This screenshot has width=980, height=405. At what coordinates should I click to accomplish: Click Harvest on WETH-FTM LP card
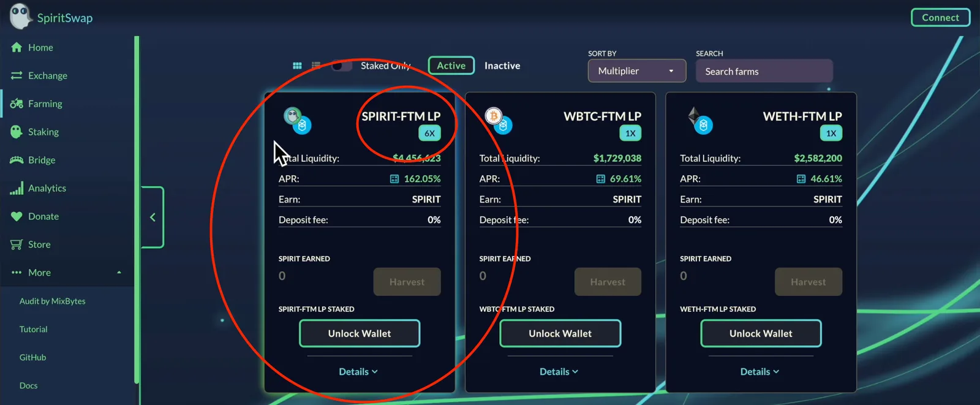(x=809, y=282)
